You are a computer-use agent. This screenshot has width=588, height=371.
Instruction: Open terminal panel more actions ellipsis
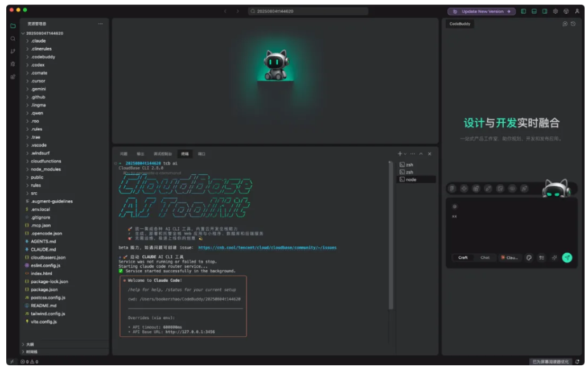(413, 154)
